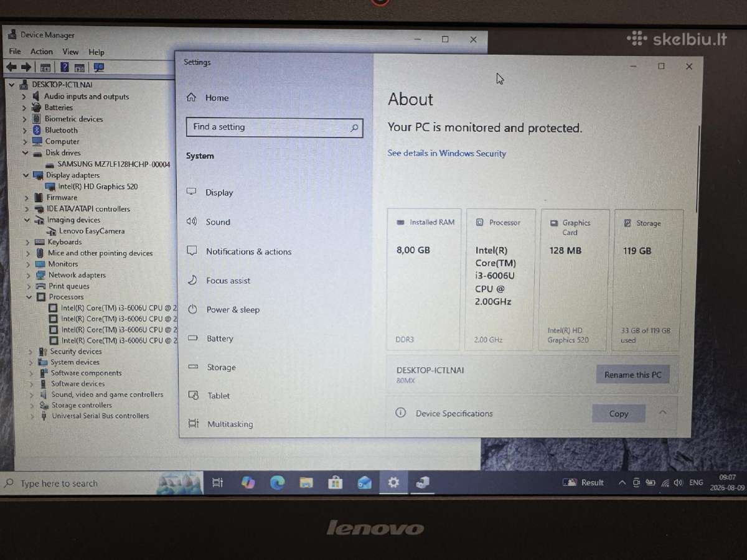The height and width of the screenshot is (560, 747).
Task: Click the Forward arrow in Device Manager toolbar
Action: point(26,67)
